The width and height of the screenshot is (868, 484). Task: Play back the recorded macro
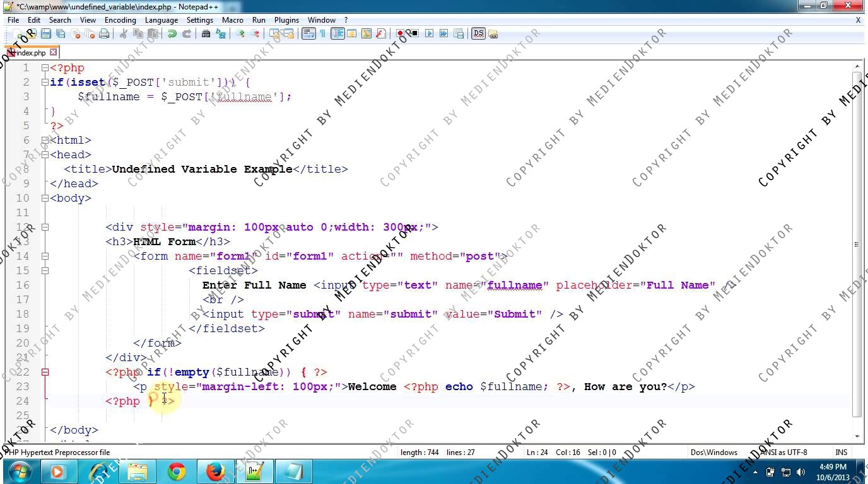pos(429,34)
